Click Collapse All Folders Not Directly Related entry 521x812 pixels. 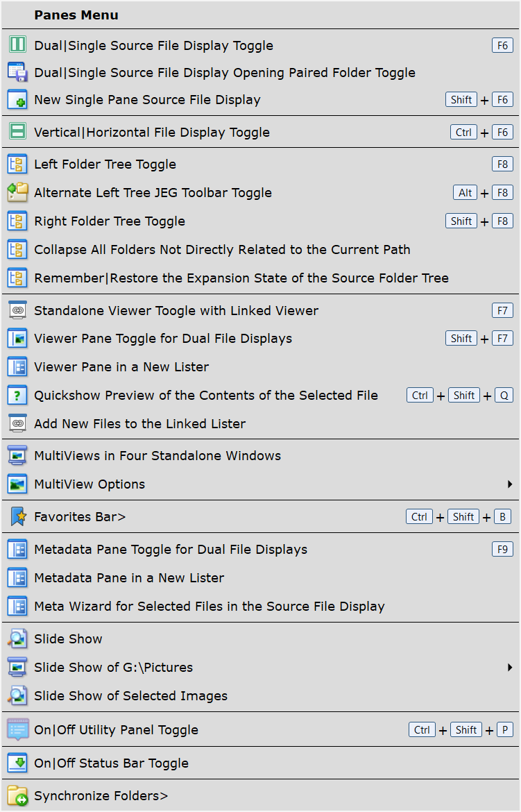pos(222,249)
